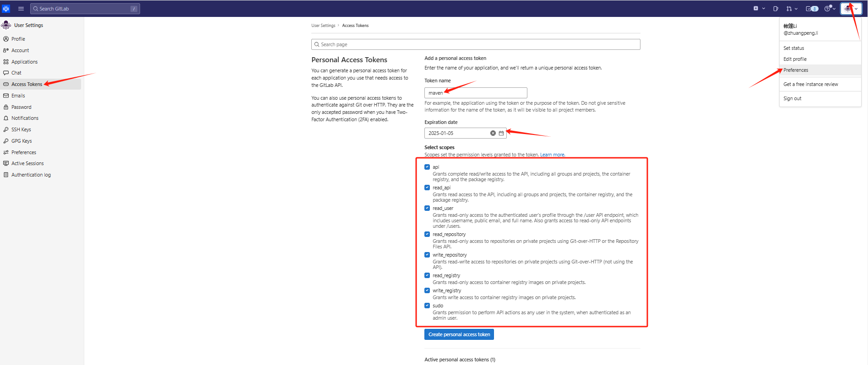Open the Issues icon in top bar
This screenshot has width=868, height=365.
(776, 9)
